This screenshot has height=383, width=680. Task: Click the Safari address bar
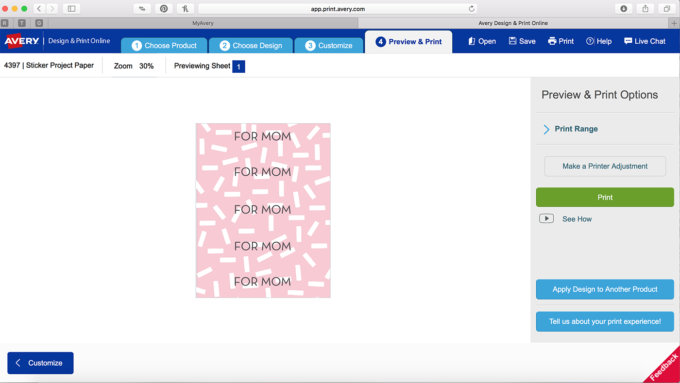pyautogui.click(x=338, y=9)
